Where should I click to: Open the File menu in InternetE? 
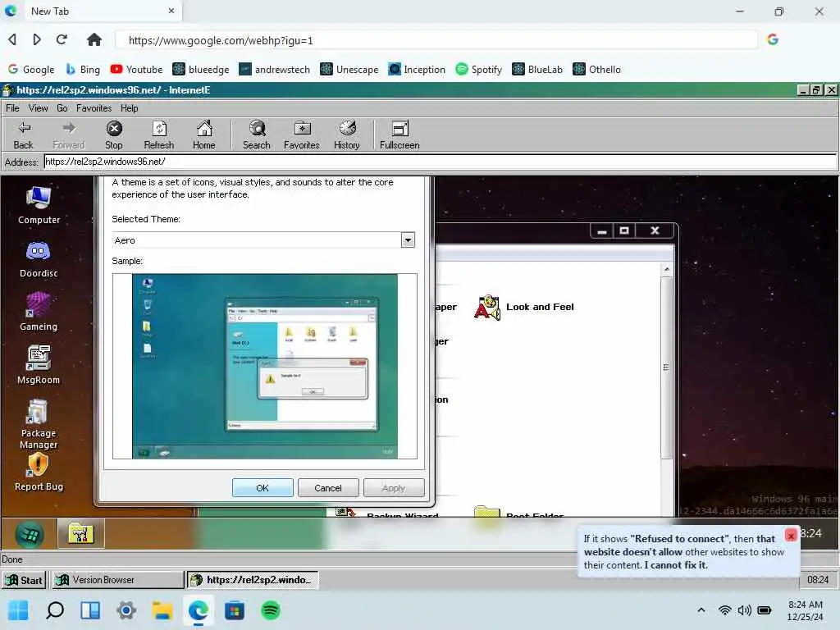pyautogui.click(x=12, y=108)
